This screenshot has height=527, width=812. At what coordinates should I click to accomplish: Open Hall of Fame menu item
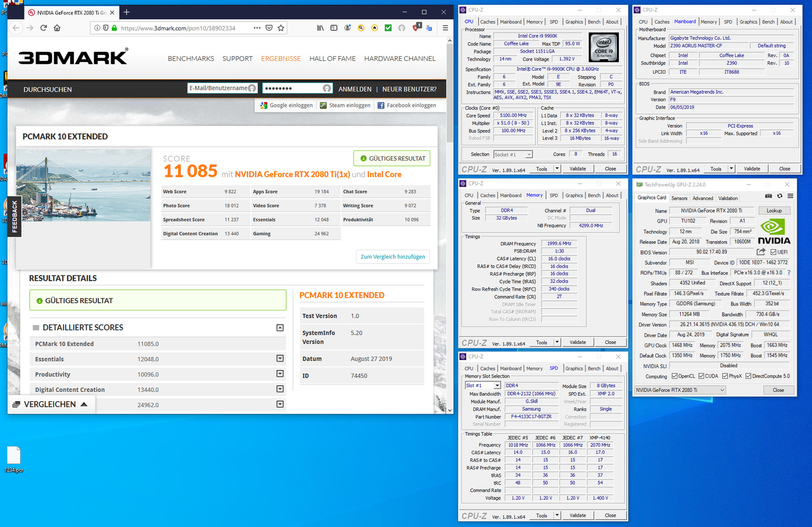333,59
